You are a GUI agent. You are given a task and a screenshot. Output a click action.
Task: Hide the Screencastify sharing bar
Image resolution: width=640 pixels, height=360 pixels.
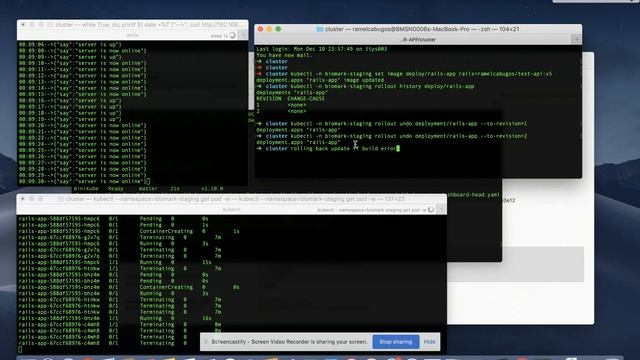point(429,342)
